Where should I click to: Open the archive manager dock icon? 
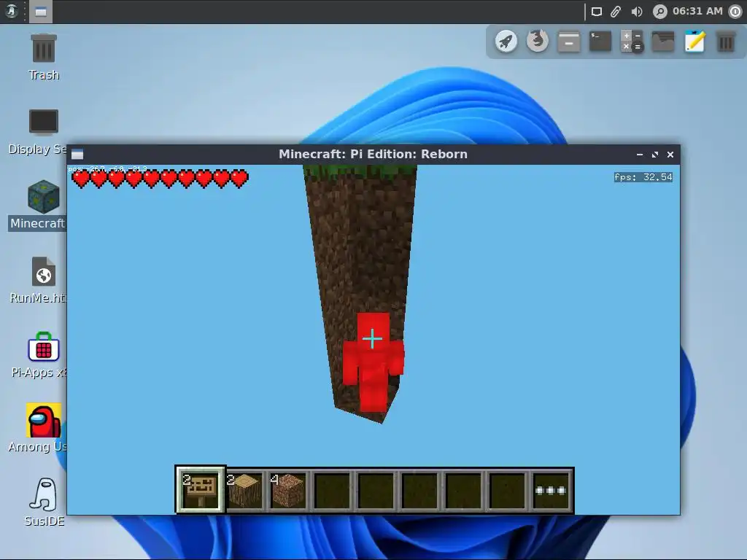569,42
